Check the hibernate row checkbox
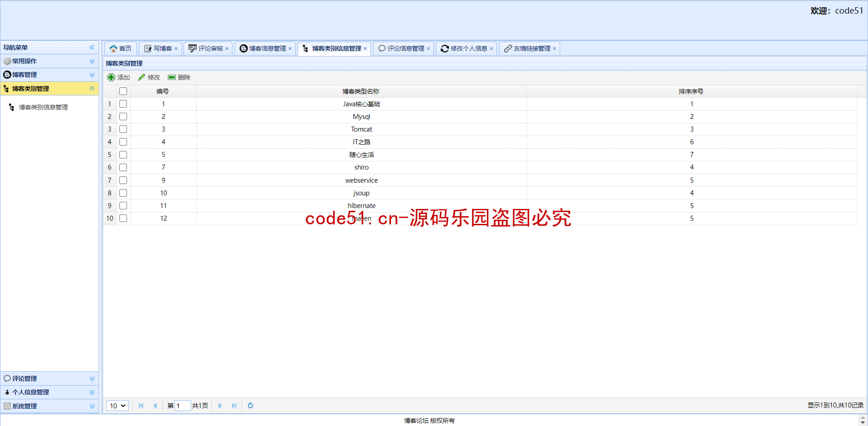 (123, 206)
